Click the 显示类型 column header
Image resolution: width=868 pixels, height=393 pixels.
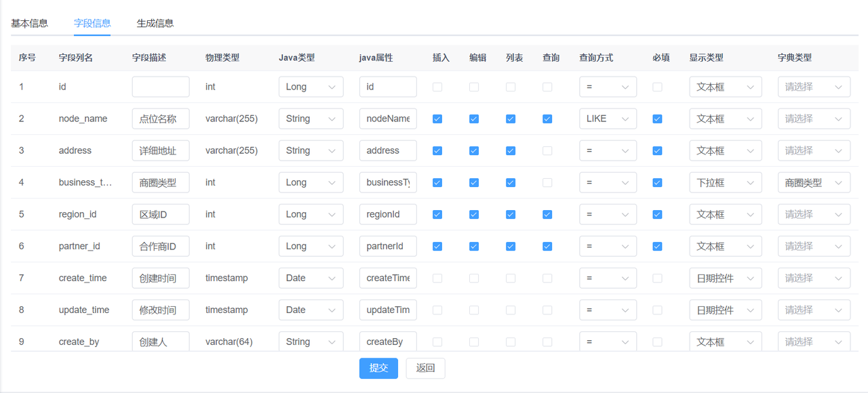707,58
